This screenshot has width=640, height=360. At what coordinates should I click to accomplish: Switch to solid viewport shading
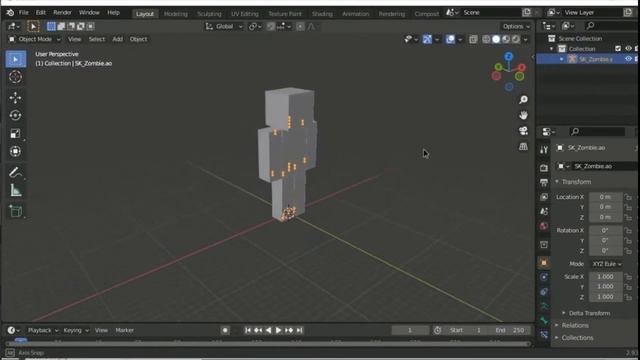coord(496,39)
